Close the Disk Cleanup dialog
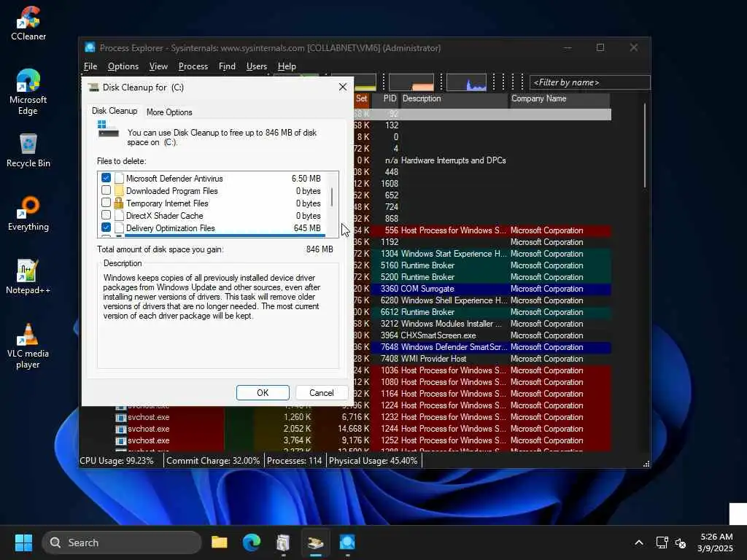Screen dimensions: 747x560 pyautogui.click(x=343, y=87)
